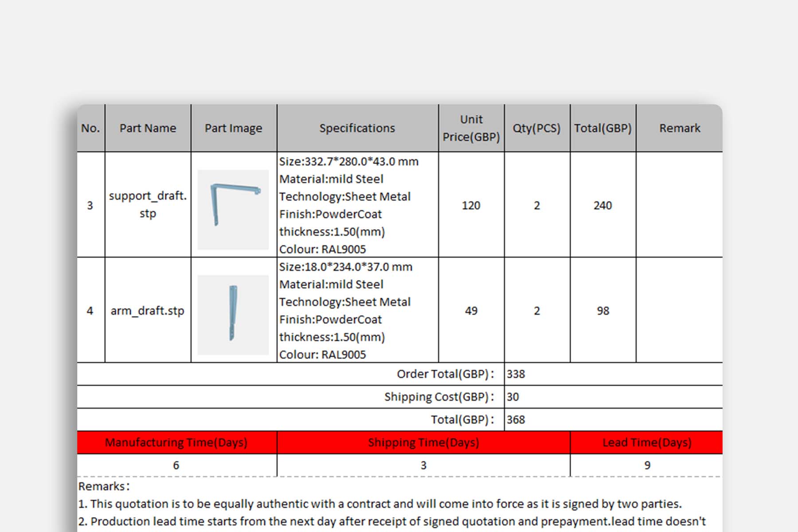Select the Part Name column header
This screenshot has height=532, width=798.
pyautogui.click(x=147, y=128)
